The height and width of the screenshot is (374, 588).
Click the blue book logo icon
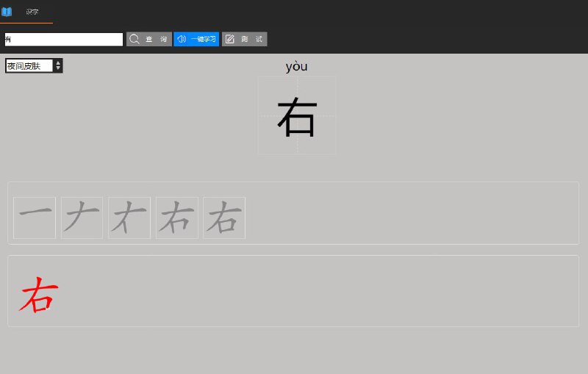7,12
